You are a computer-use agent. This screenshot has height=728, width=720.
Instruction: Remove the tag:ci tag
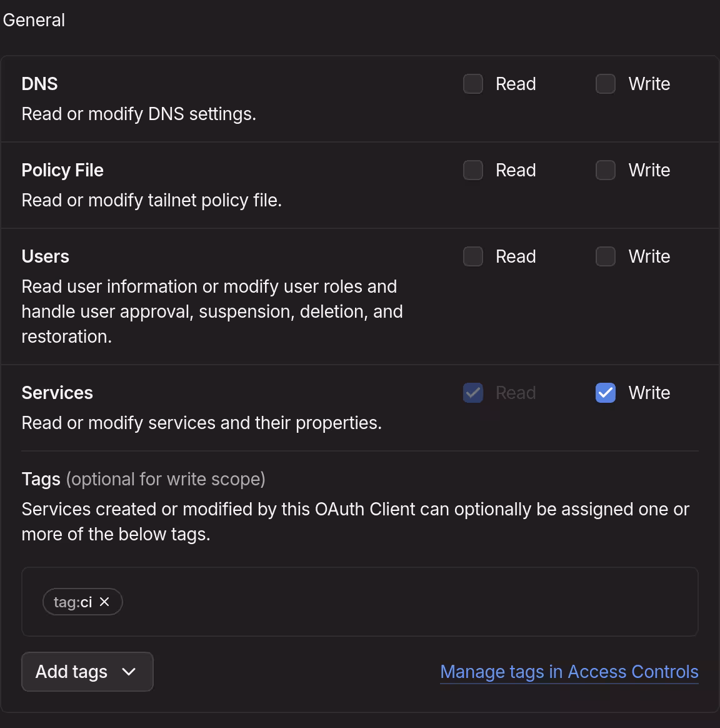(x=104, y=602)
